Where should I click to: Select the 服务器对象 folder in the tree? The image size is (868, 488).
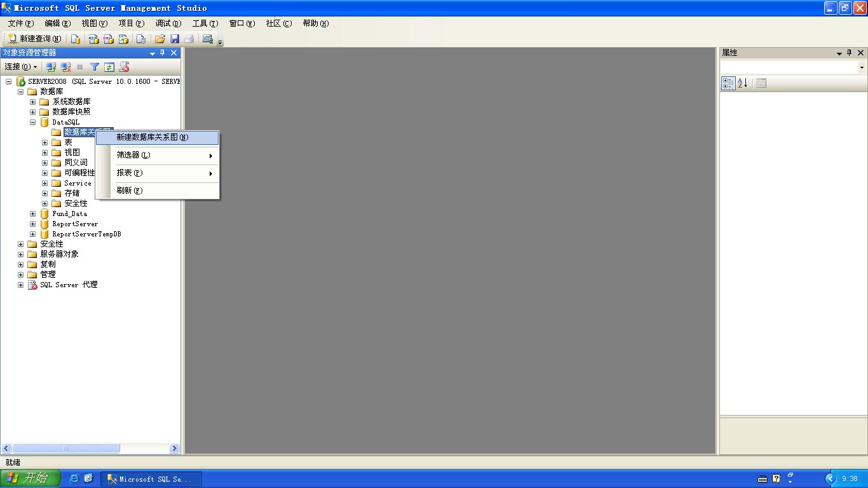coord(59,254)
